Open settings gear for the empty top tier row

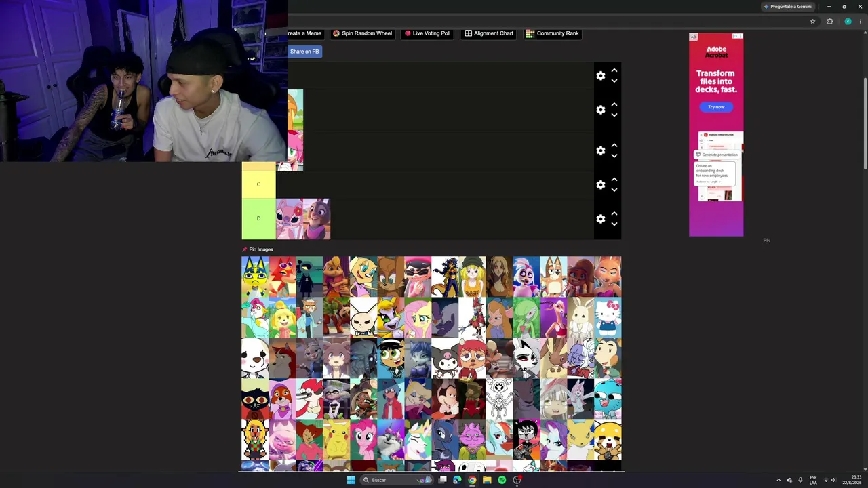click(601, 76)
